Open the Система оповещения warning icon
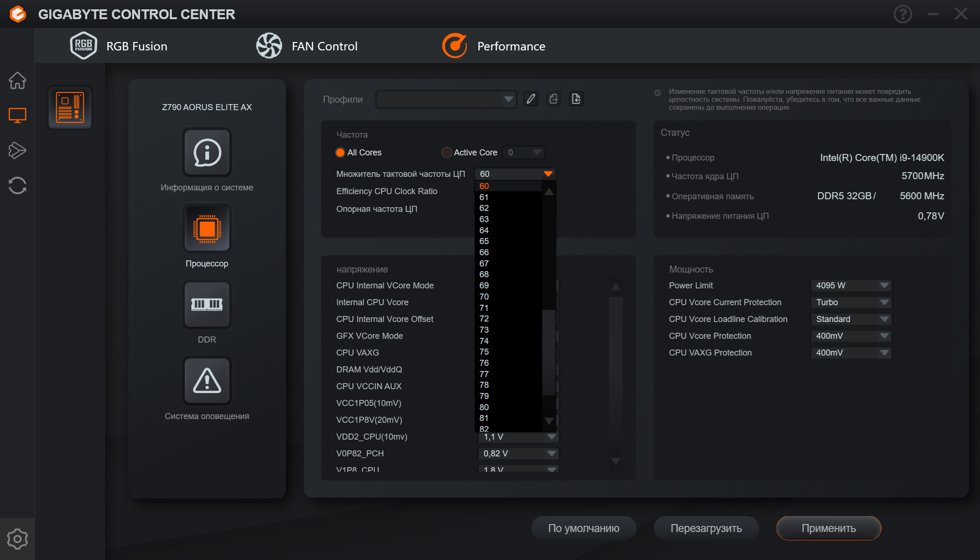 point(207,381)
